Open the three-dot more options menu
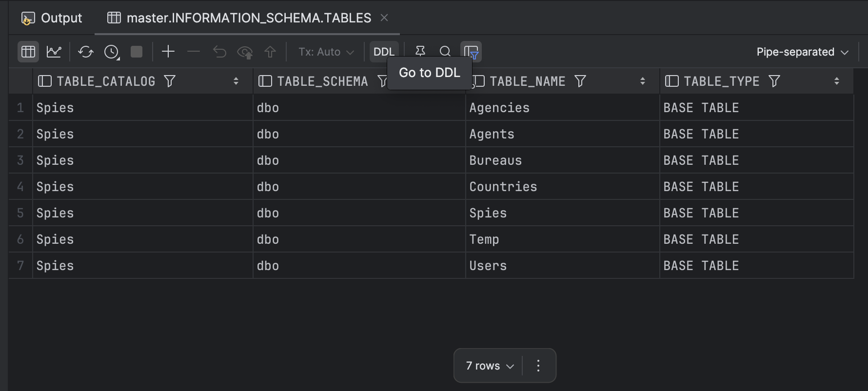 click(x=538, y=366)
